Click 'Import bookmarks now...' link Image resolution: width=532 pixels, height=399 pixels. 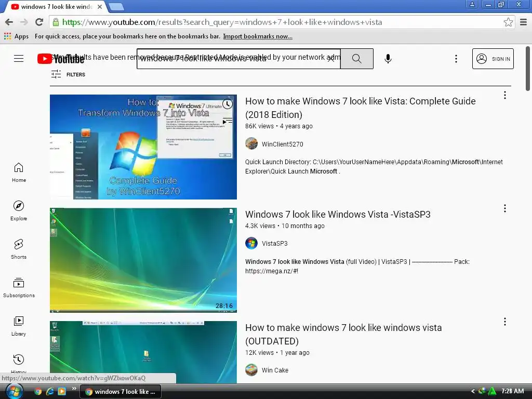(x=258, y=36)
